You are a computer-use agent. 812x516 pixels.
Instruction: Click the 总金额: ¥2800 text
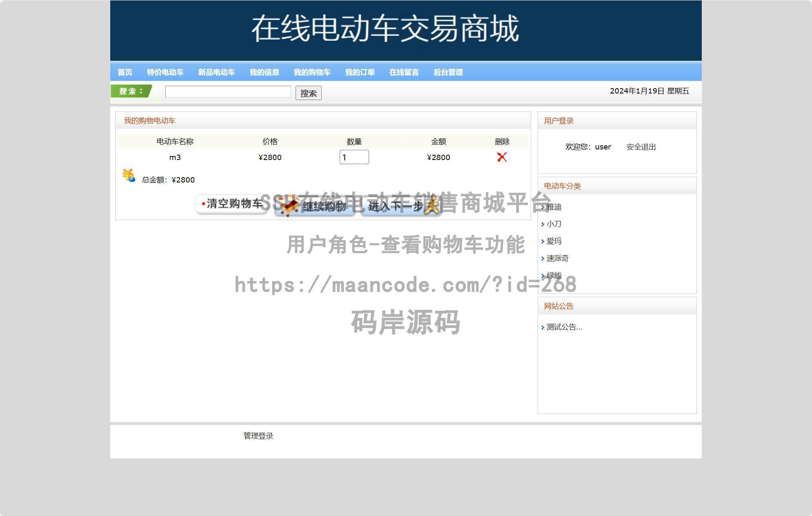pyautogui.click(x=168, y=180)
